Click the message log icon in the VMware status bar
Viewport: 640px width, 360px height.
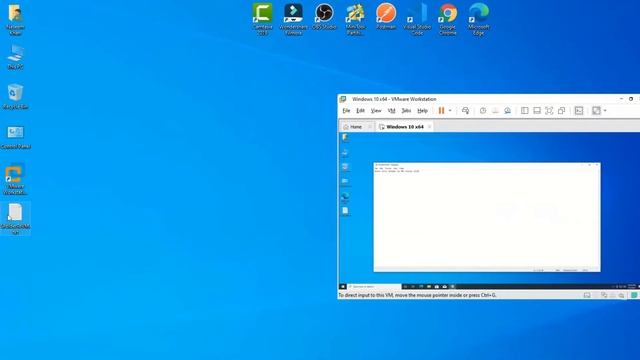point(587,295)
